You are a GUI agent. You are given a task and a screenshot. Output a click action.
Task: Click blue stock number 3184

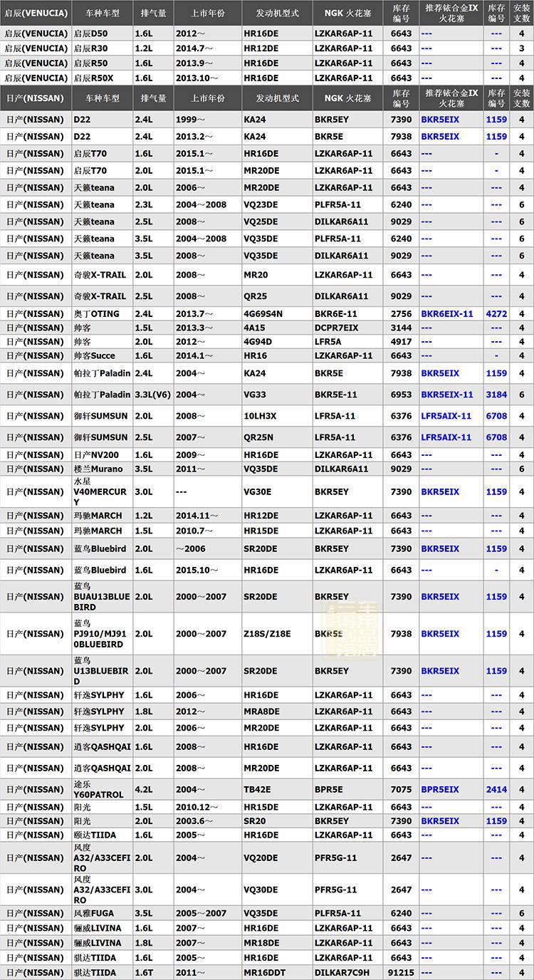(496, 395)
